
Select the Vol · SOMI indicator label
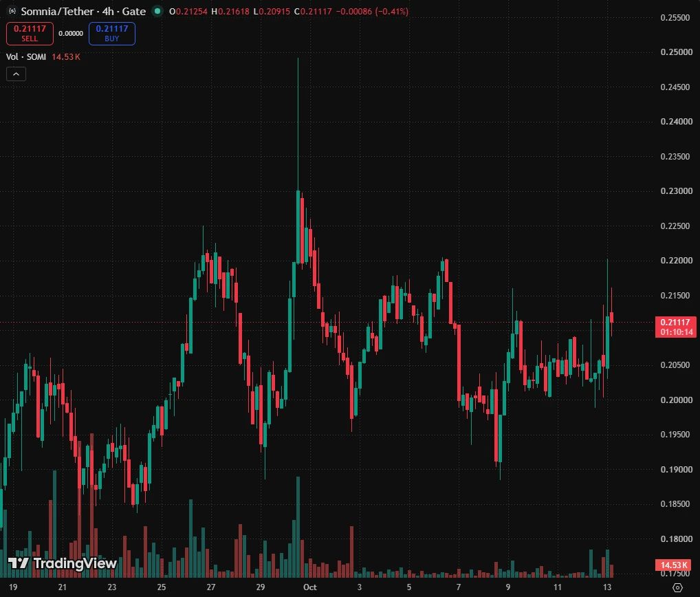tap(26, 56)
